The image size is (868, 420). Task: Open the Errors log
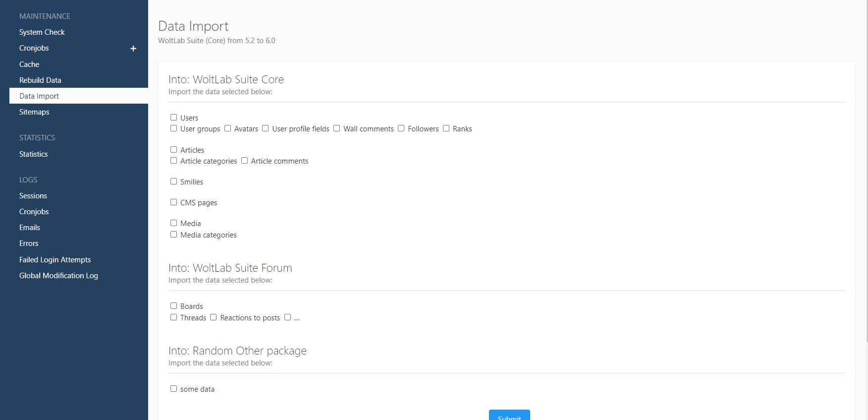coord(29,243)
